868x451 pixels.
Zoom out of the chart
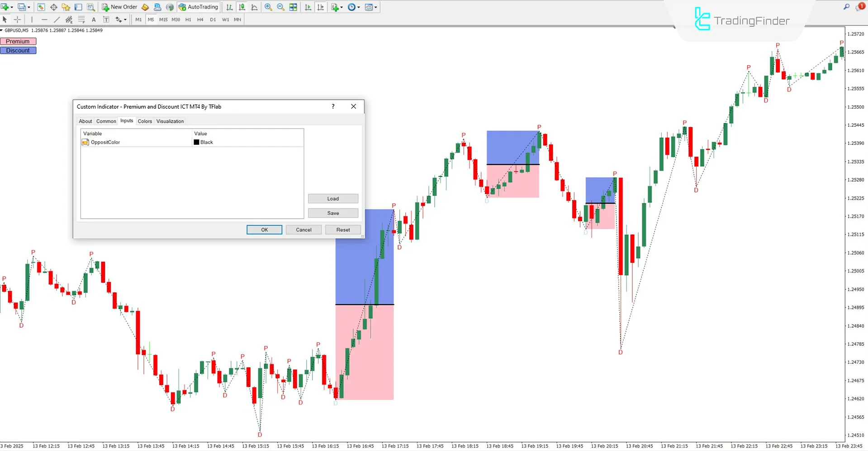pyautogui.click(x=280, y=7)
